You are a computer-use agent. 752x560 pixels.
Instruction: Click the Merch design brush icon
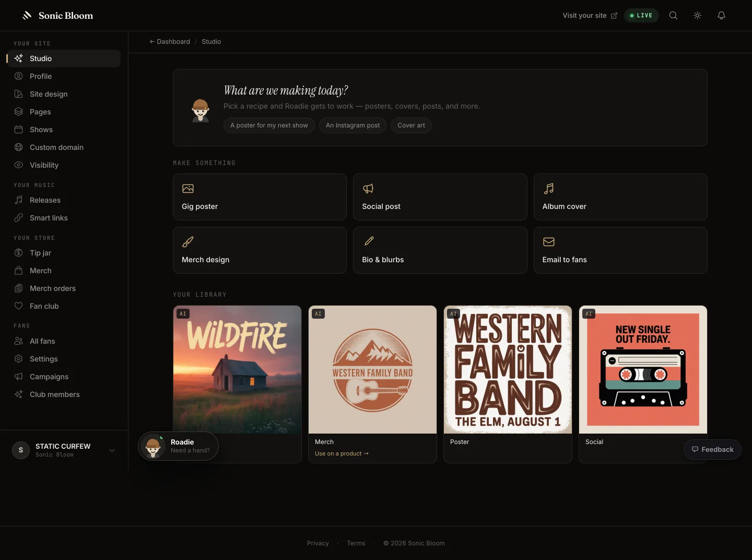coord(188,242)
